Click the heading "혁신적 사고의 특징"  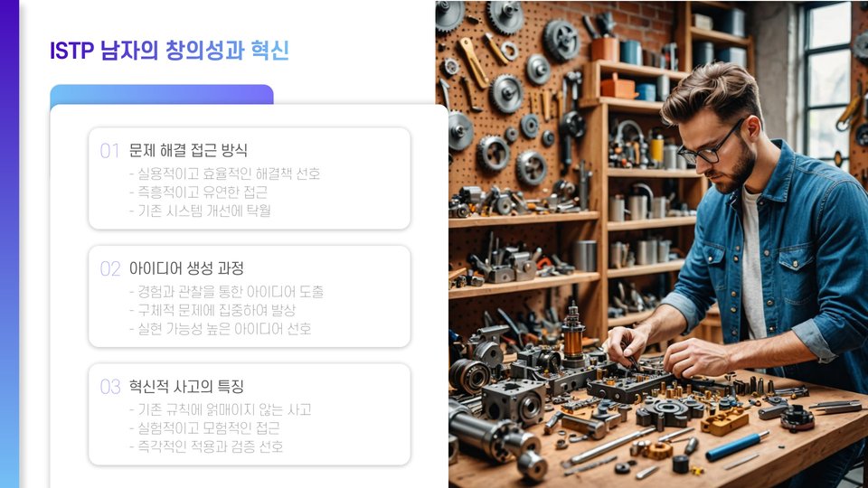pos(186,386)
